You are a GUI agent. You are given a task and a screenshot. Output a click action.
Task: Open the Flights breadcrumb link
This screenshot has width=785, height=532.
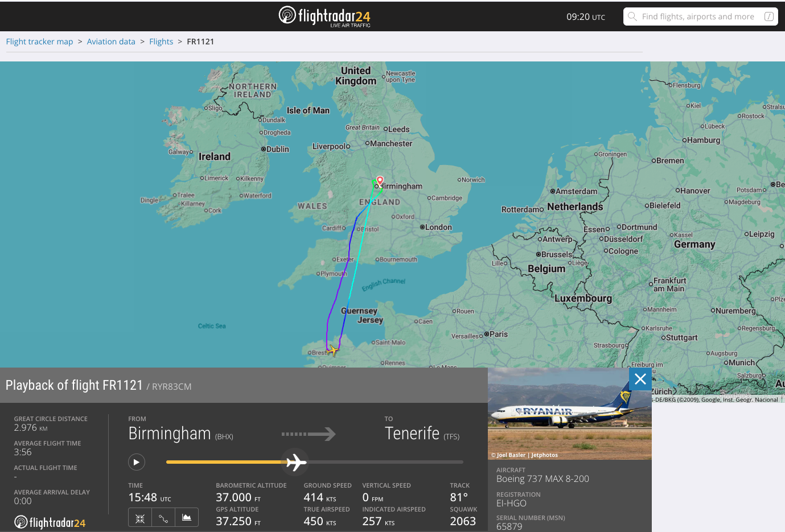point(161,42)
